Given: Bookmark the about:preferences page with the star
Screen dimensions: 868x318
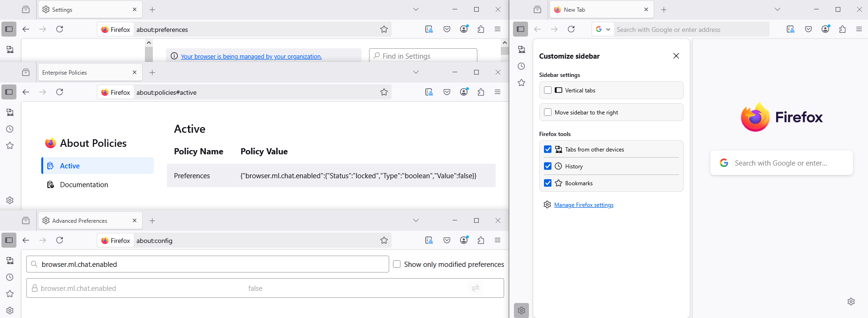Looking at the screenshot, I should tap(384, 29).
